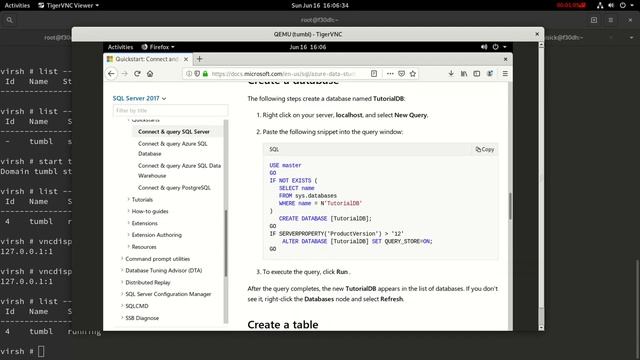Bookmark this page with star icon

click(x=413, y=74)
